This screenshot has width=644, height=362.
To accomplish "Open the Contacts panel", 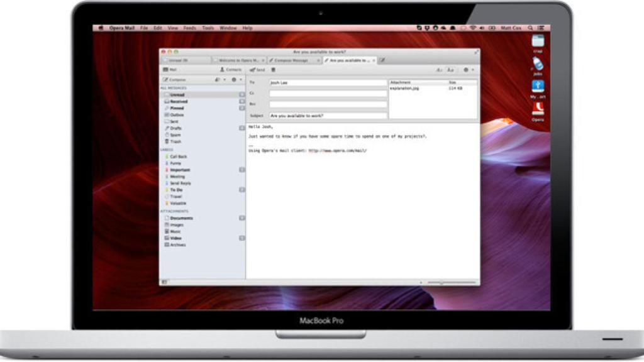I will (x=225, y=69).
